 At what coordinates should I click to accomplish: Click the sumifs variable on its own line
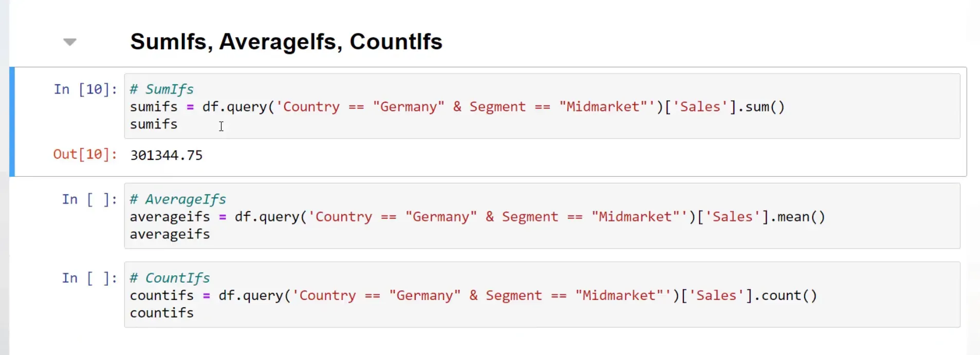pos(153,124)
